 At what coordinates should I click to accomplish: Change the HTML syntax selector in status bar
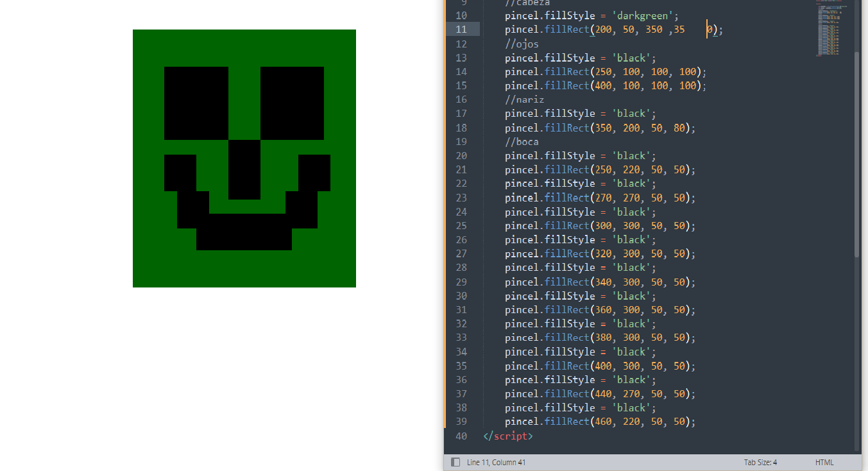824,462
